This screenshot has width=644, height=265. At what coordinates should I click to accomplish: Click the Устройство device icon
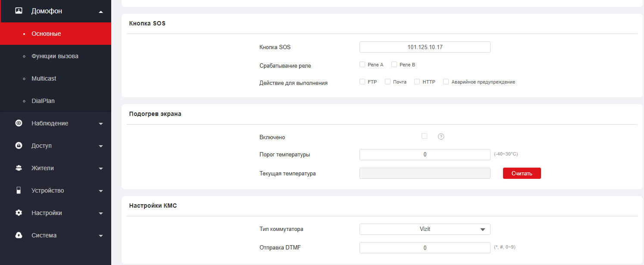(x=19, y=190)
